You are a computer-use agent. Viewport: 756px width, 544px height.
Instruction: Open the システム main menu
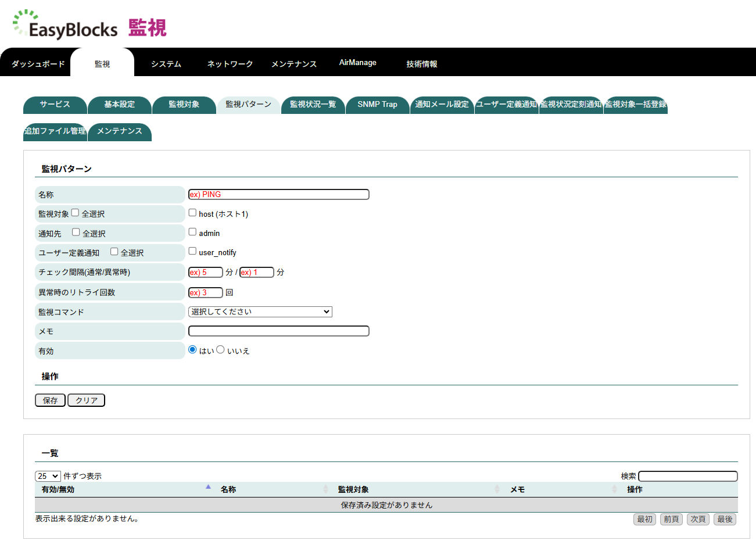coord(166,64)
